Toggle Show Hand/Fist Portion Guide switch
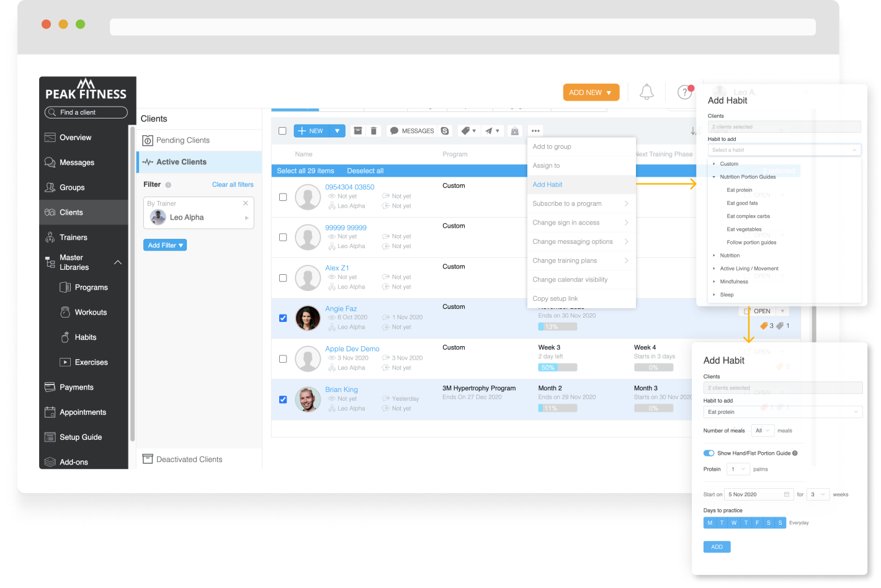Image resolution: width=881 pixels, height=588 pixels. 709,453
